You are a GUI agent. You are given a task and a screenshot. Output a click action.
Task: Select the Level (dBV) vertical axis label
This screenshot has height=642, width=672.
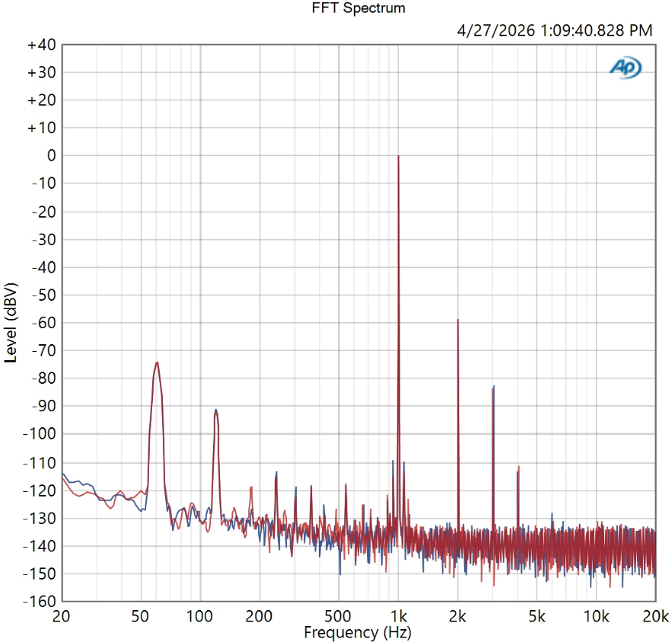[x=11, y=322]
